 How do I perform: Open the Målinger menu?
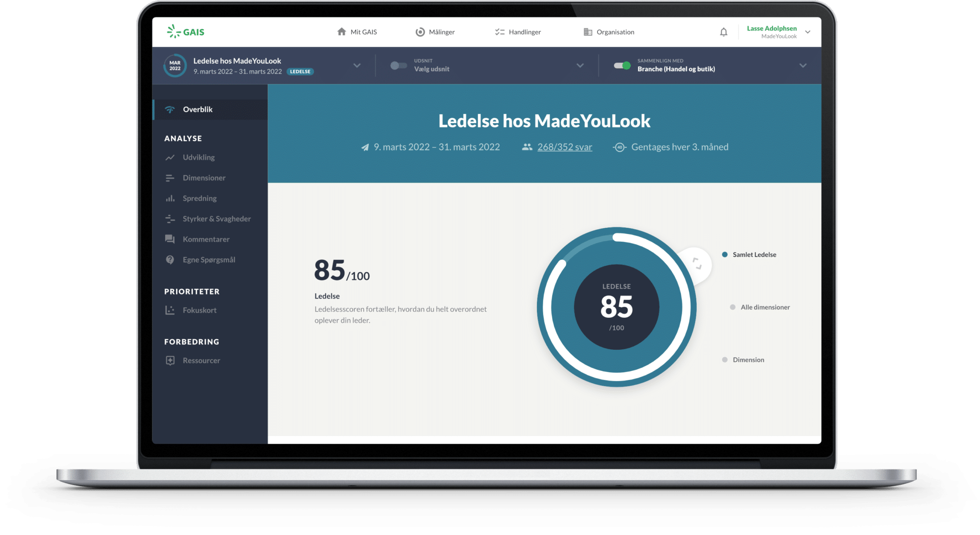click(435, 32)
